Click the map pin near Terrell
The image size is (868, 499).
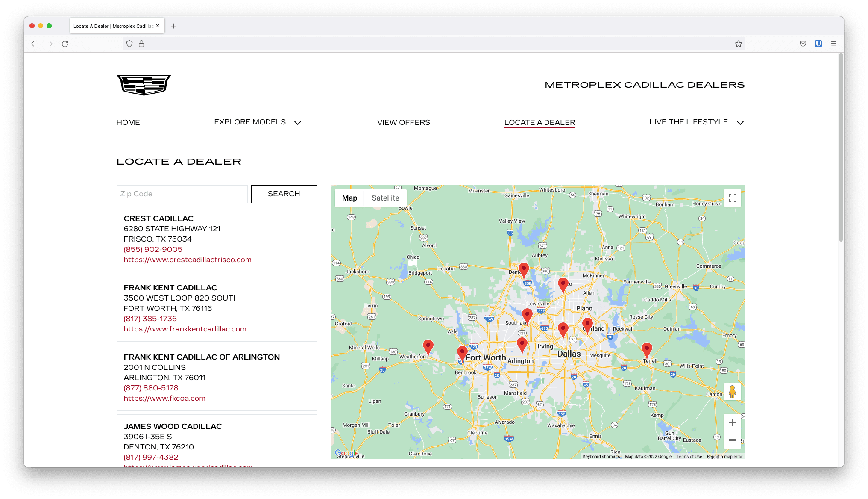coord(647,351)
